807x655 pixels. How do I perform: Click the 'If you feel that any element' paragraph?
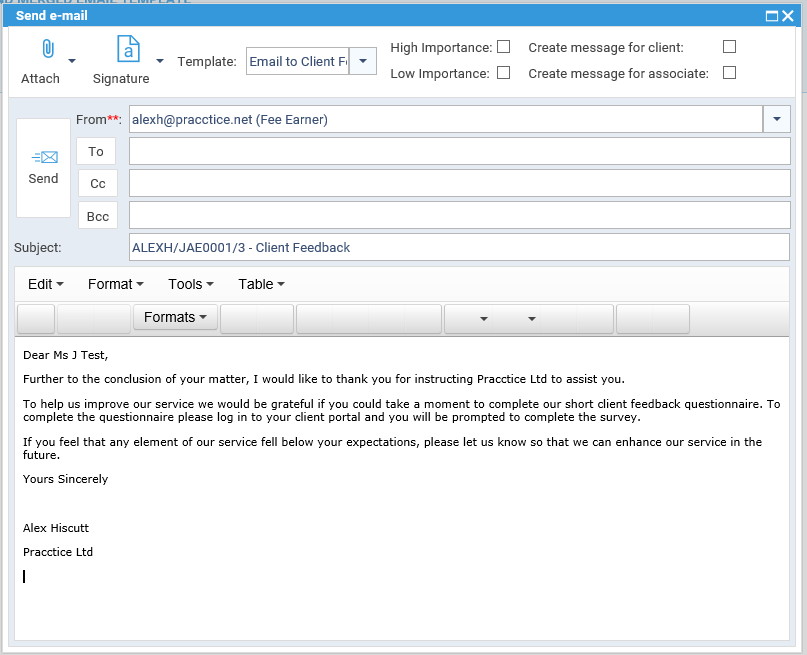coord(392,448)
